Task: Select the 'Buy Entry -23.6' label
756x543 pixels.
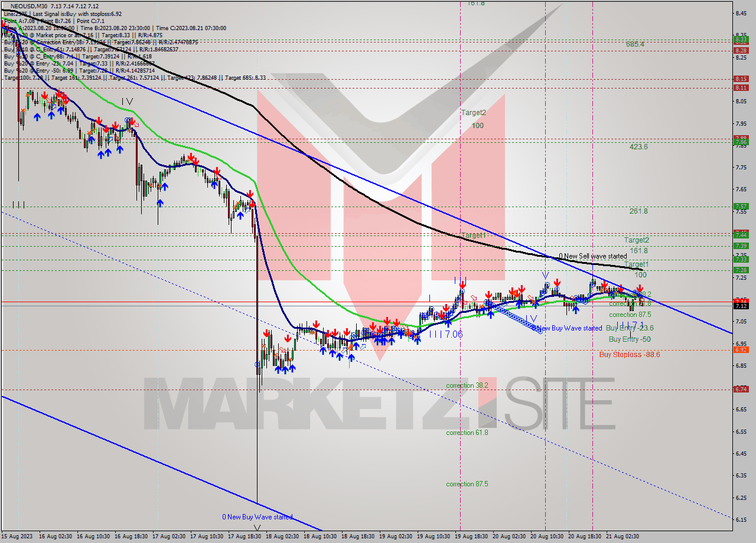Action: [630, 328]
